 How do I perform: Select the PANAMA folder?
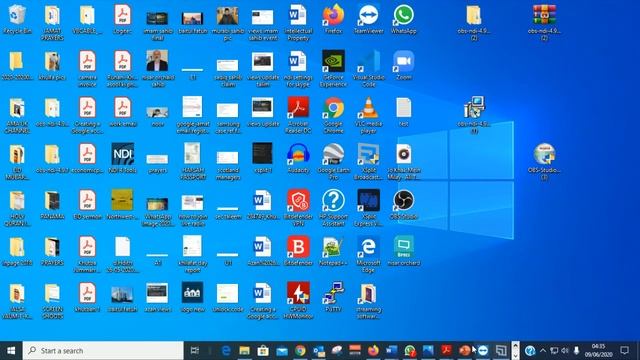(52, 205)
